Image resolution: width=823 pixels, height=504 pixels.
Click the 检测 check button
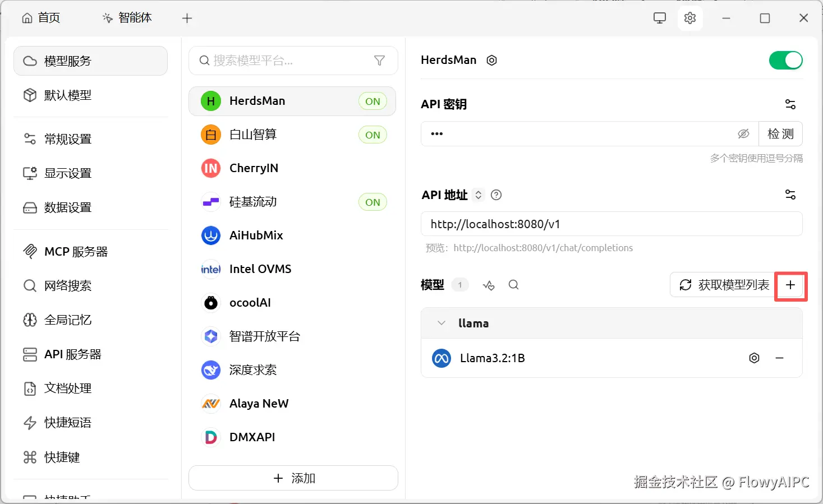coord(780,134)
